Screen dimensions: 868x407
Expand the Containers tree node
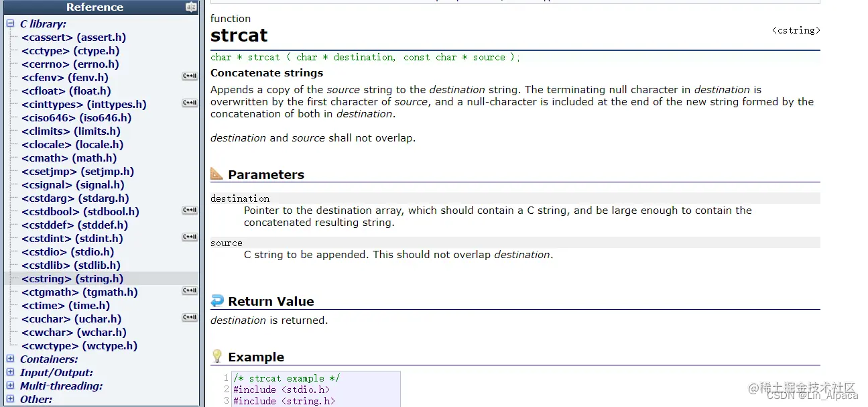(10, 359)
